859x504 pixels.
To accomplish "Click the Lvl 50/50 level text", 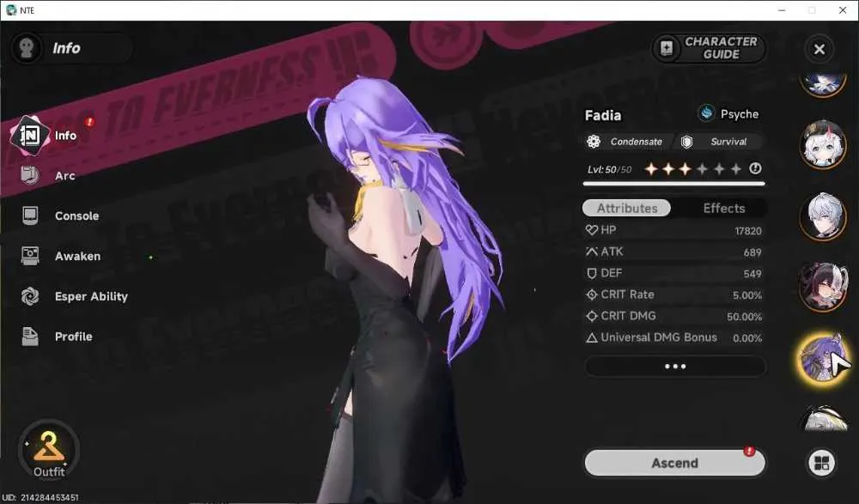I will [x=609, y=170].
